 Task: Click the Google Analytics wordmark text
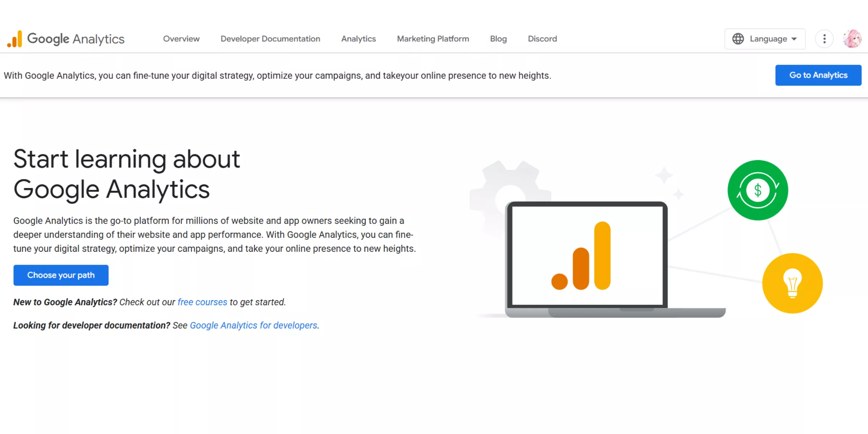coord(76,39)
